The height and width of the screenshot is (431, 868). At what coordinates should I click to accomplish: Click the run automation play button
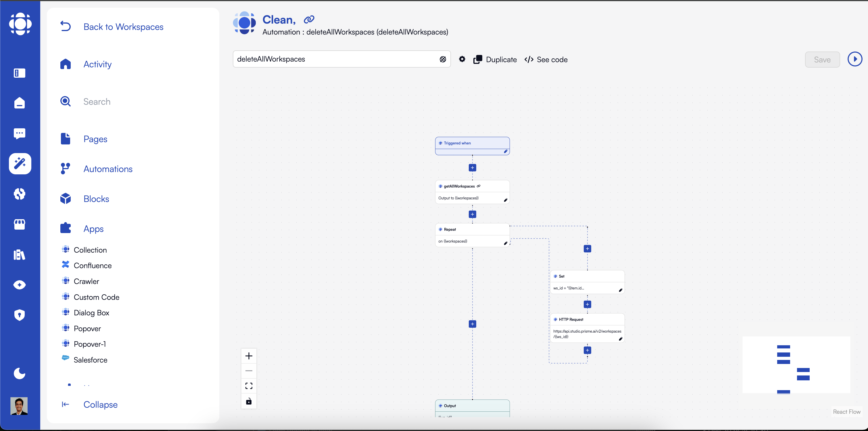[x=854, y=59]
